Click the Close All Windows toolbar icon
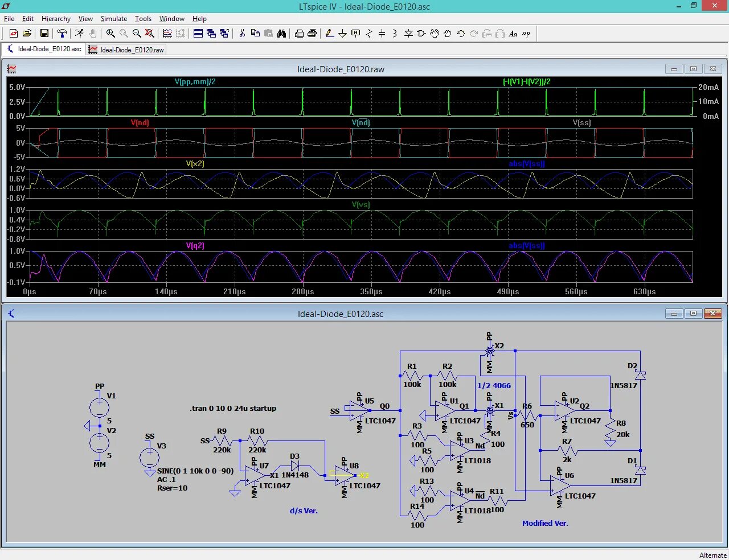Viewport: 729px width, 560px height. 224,34
